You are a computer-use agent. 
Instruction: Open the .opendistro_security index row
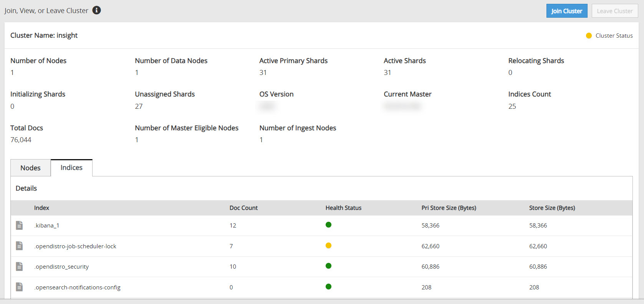point(62,267)
